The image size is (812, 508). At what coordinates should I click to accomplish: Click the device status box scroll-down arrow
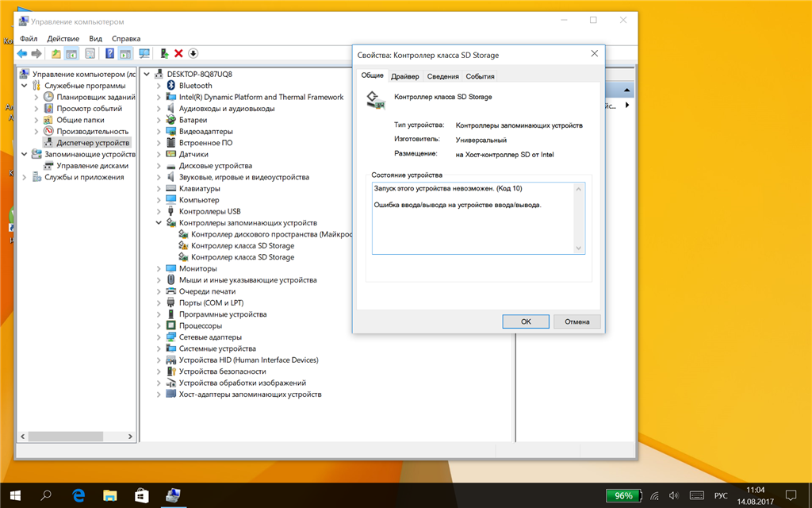579,248
